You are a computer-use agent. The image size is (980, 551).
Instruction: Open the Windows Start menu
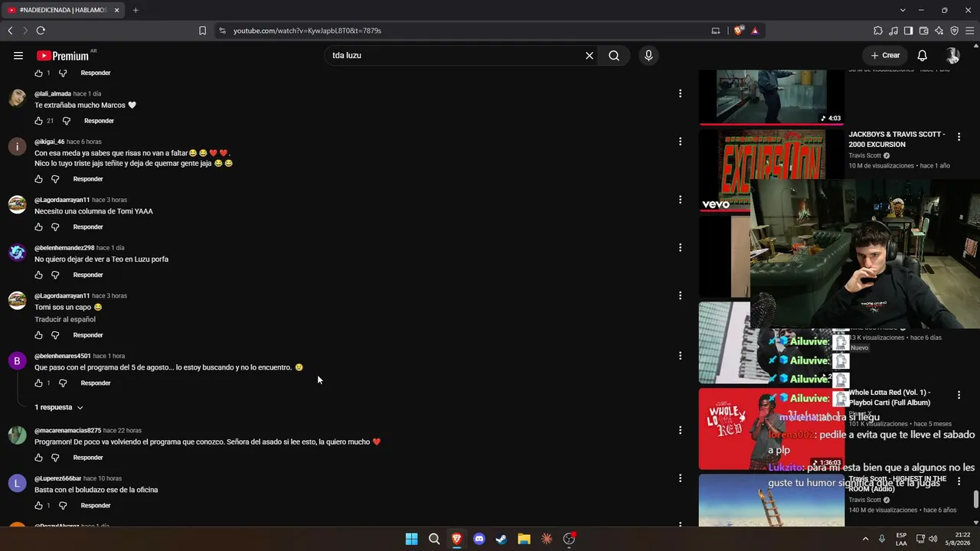click(x=411, y=539)
